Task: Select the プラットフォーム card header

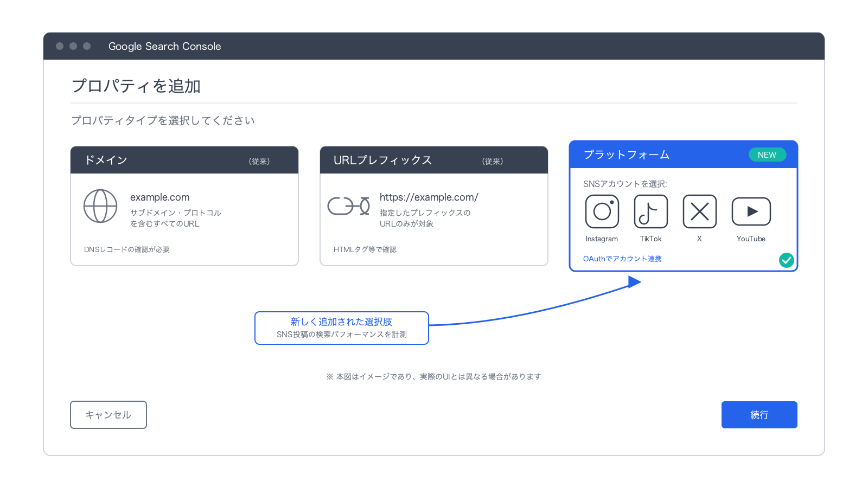Action: coord(684,155)
